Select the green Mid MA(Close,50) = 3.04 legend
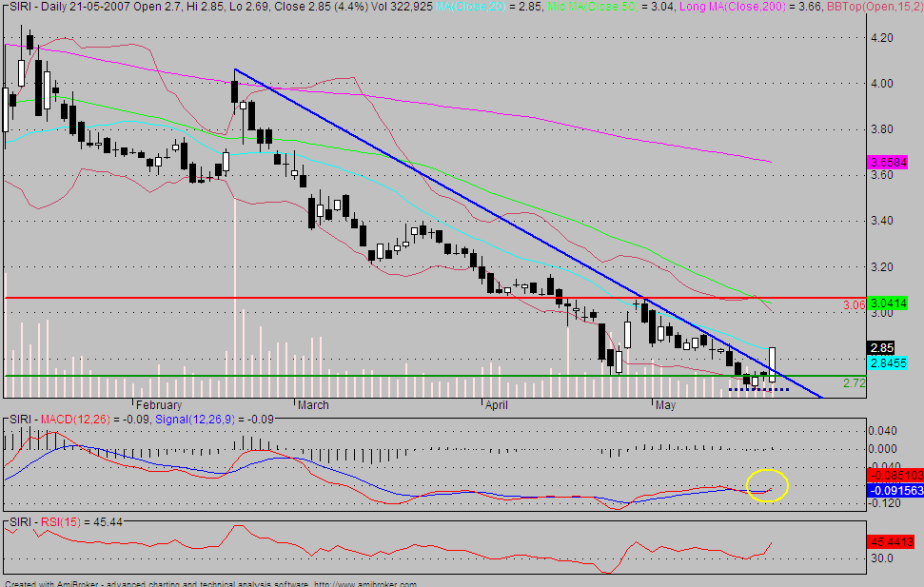Image resolution: width=924 pixels, height=587 pixels. (611, 7)
